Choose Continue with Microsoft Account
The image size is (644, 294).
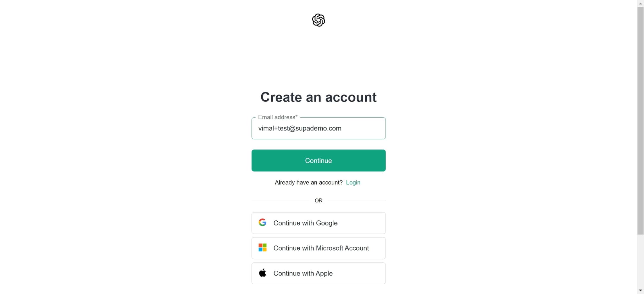(318, 248)
